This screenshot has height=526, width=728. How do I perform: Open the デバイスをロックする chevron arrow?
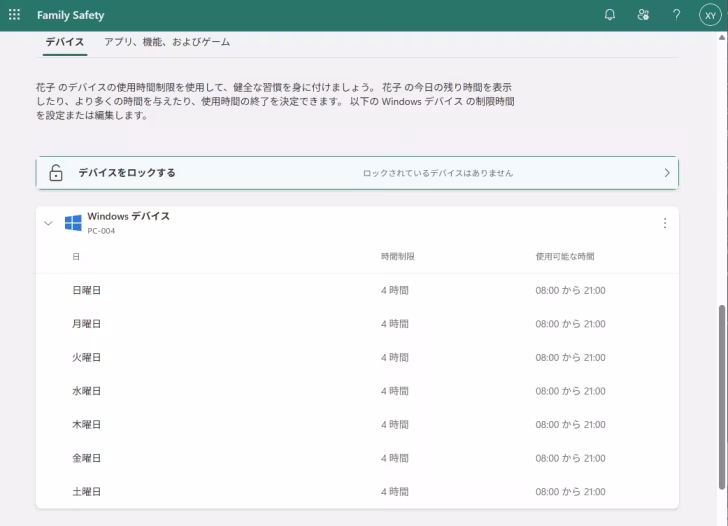click(x=667, y=173)
